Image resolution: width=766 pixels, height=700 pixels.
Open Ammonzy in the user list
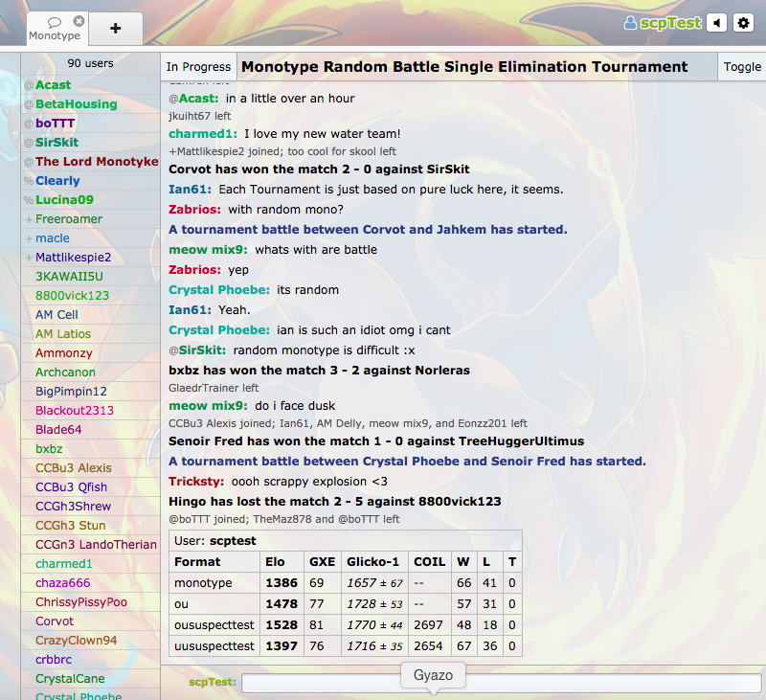coord(91,352)
